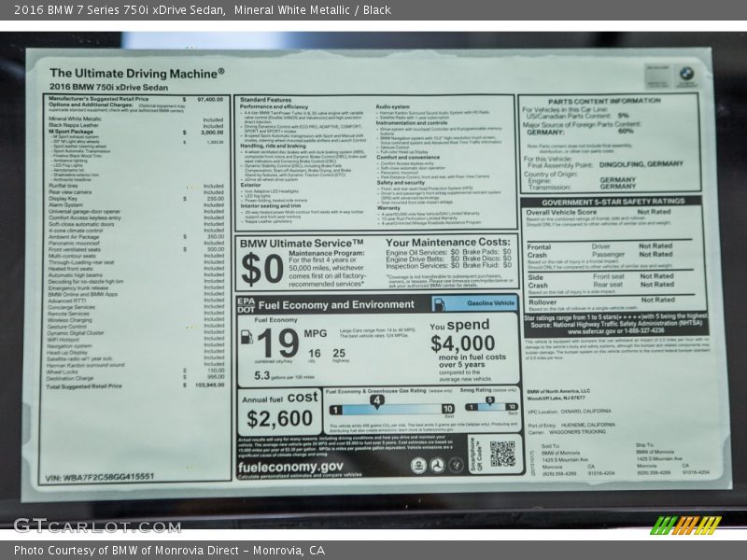
Task: Click the BMW roundel logo on sticker
Action: (686, 73)
